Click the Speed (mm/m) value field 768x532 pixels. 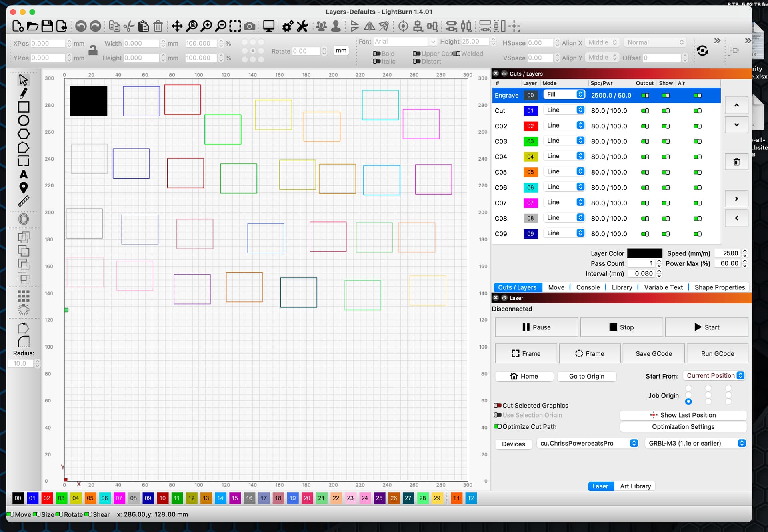pos(728,253)
